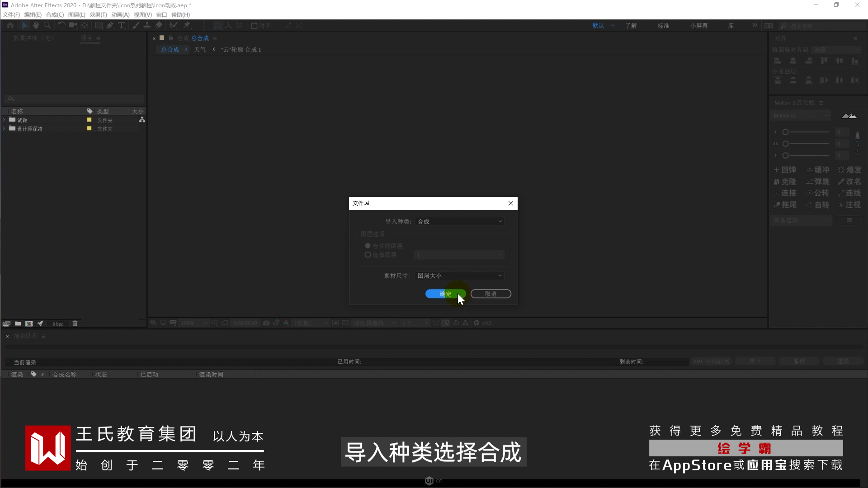Select the Hand tool in toolbar
868x488 pixels.
click(x=36, y=25)
